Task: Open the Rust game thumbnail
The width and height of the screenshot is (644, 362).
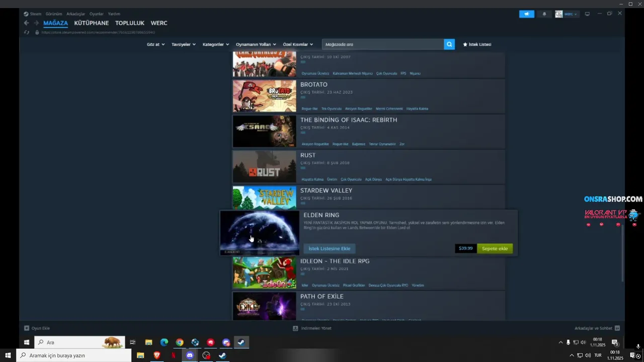Action: click(x=265, y=167)
